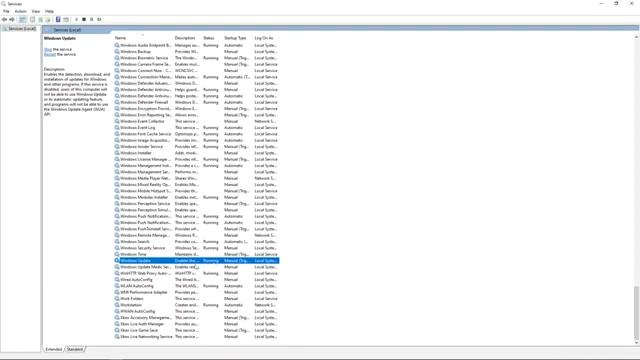
Task: Click gear icon beside Xbox Live Game Save
Action: pyautogui.click(x=117, y=330)
